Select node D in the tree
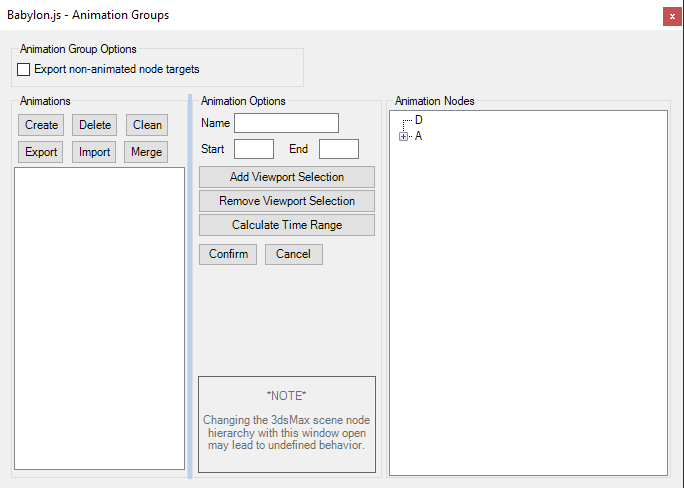This screenshot has width=684, height=488. pos(419,120)
